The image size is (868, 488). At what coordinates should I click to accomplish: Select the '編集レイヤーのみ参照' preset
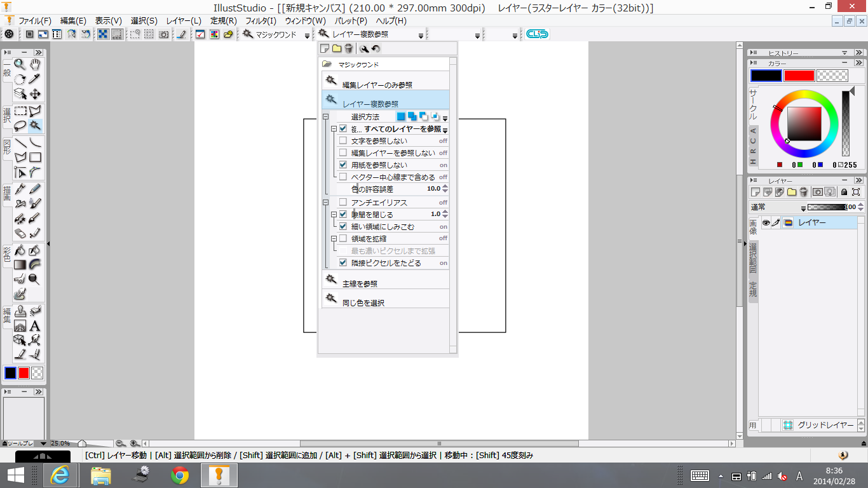[385, 81]
